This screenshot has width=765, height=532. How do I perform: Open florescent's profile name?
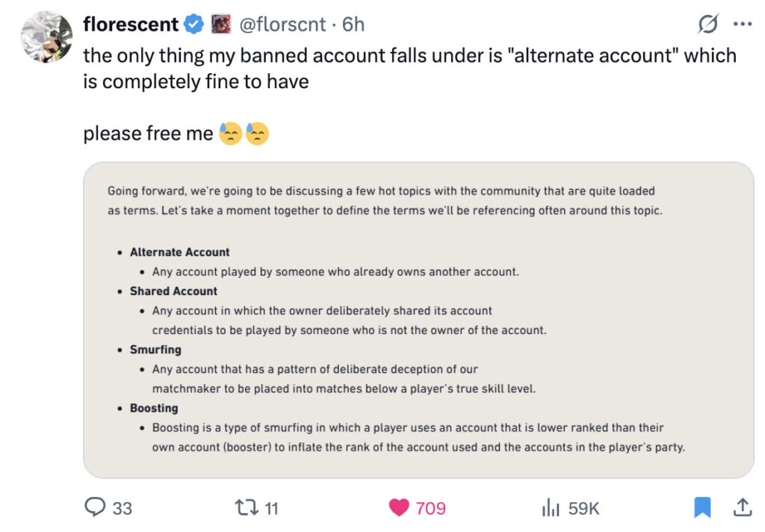(x=131, y=23)
